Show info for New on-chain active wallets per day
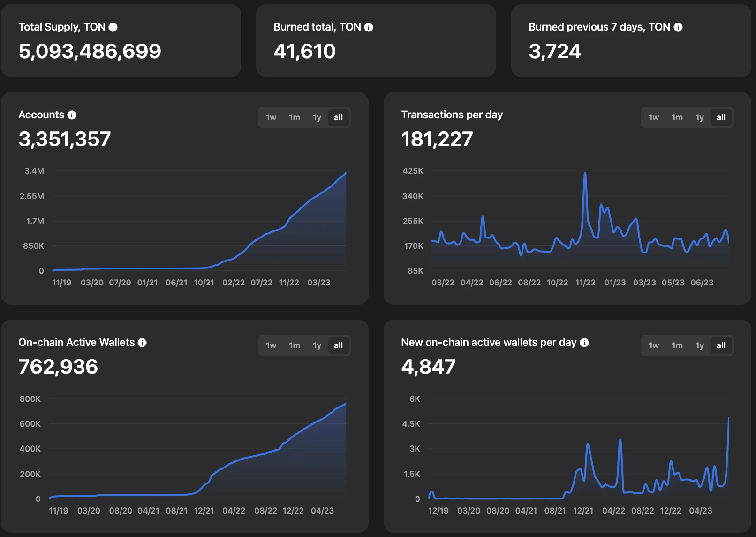756x537 pixels. pyautogui.click(x=584, y=343)
